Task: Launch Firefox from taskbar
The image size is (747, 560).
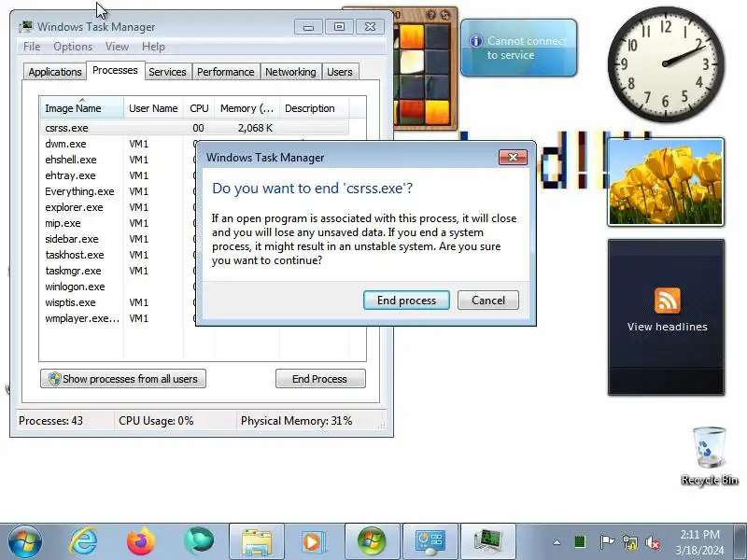Action: pyautogui.click(x=141, y=541)
